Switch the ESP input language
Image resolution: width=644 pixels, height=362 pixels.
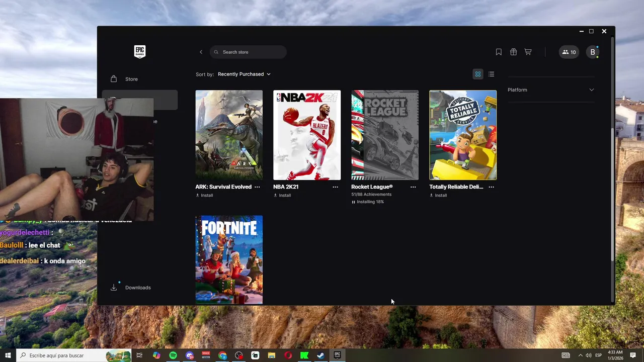click(599, 355)
